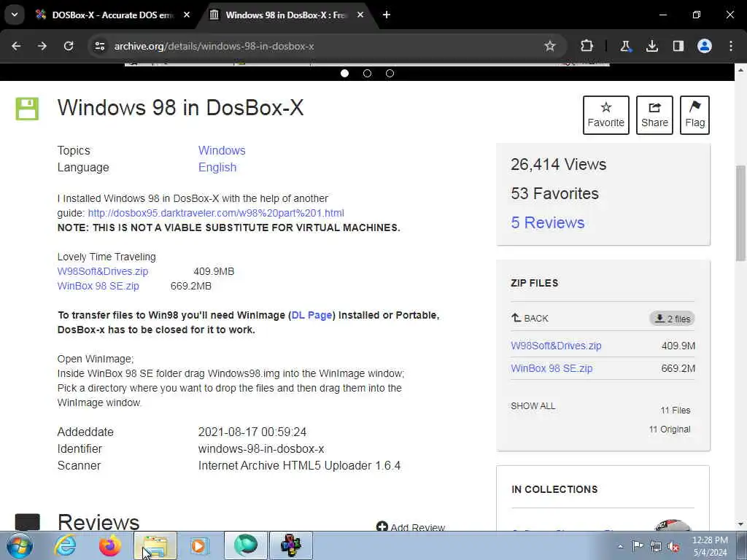The height and width of the screenshot is (560, 747).
Task: Open the user profile avatar
Action: pyautogui.click(x=705, y=46)
